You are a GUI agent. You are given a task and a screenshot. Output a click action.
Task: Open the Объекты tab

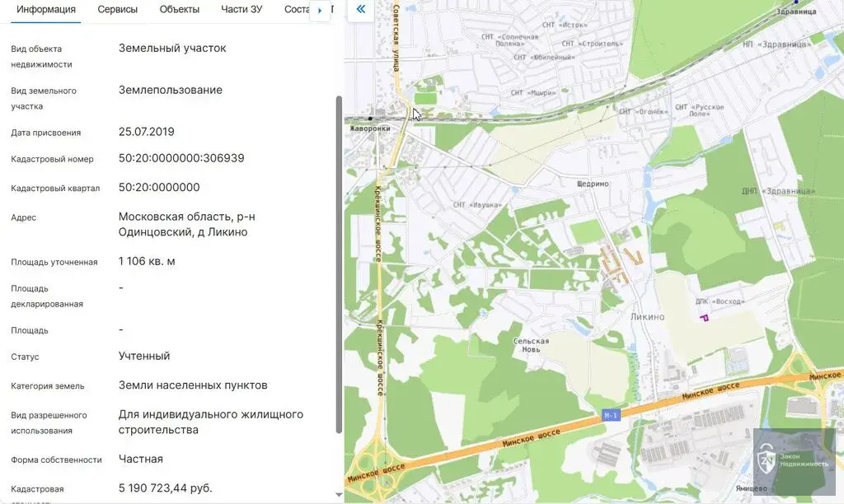180,10
